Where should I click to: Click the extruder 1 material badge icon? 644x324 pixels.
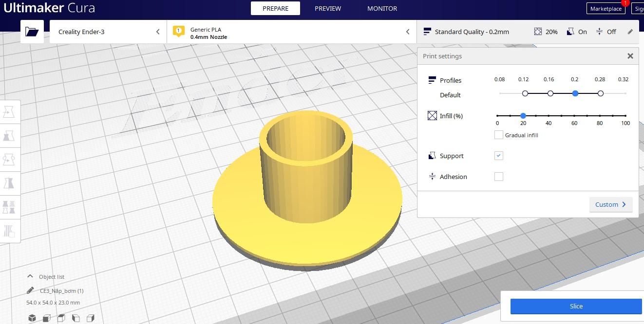[x=178, y=32]
